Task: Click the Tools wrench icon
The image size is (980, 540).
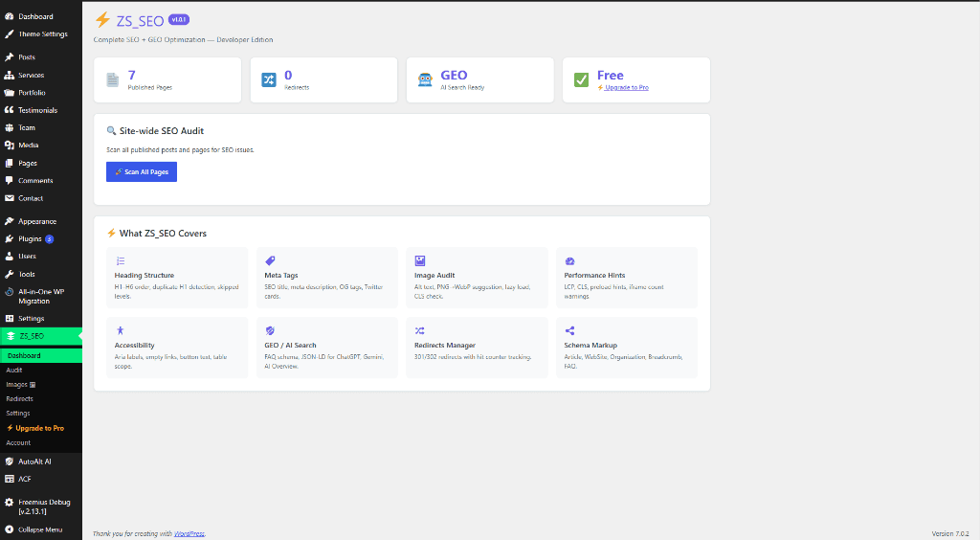Action: click(x=10, y=274)
